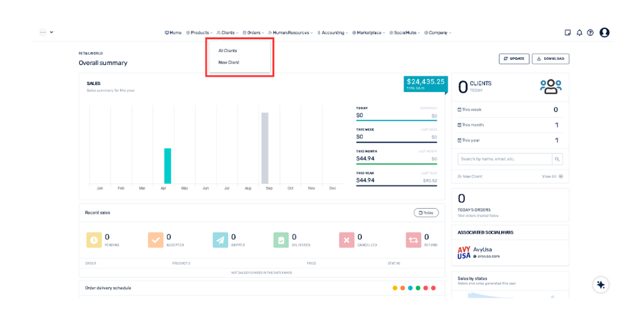Open the AI assistant sparkle button
Viewport: 644px width, 322px height.
coord(600,285)
